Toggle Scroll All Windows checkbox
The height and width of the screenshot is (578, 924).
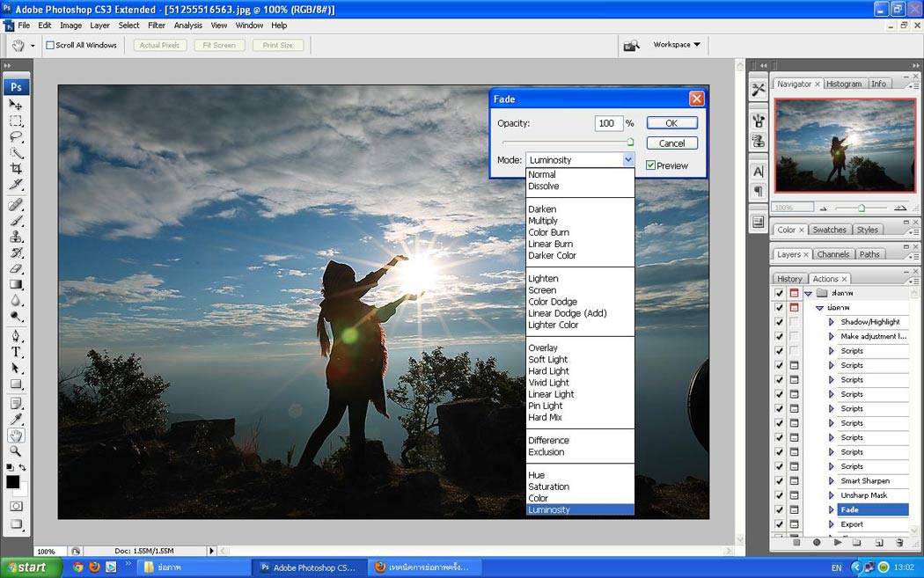point(50,45)
